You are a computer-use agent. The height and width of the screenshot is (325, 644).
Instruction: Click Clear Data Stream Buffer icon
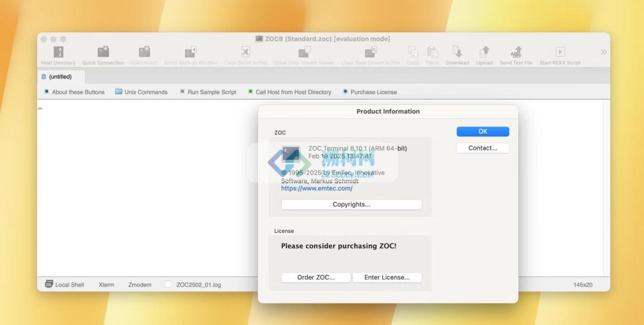[371, 52]
